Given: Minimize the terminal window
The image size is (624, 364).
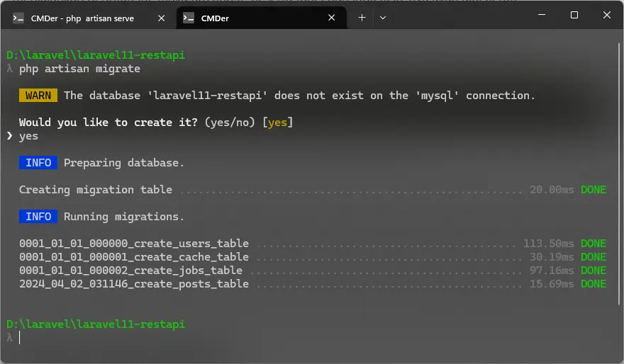Looking at the screenshot, I should click(x=542, y=15).
